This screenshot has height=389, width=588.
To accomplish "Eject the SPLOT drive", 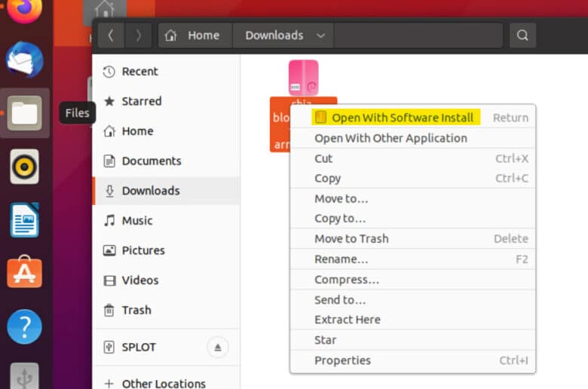I will click(x=218, y=348).
